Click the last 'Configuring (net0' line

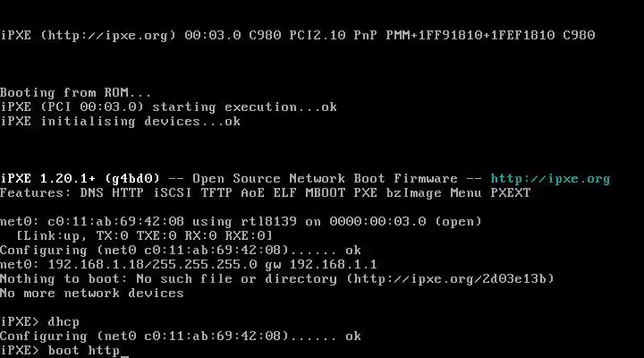(x=179, y=337)
